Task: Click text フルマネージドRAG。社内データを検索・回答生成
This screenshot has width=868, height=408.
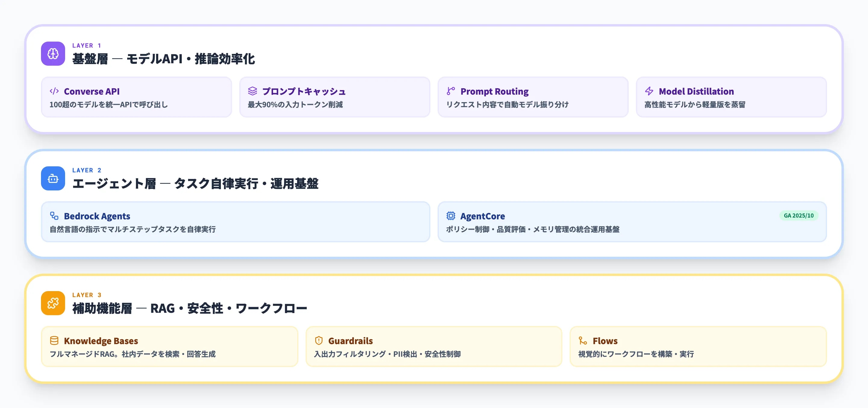Action: click(133, 354)
